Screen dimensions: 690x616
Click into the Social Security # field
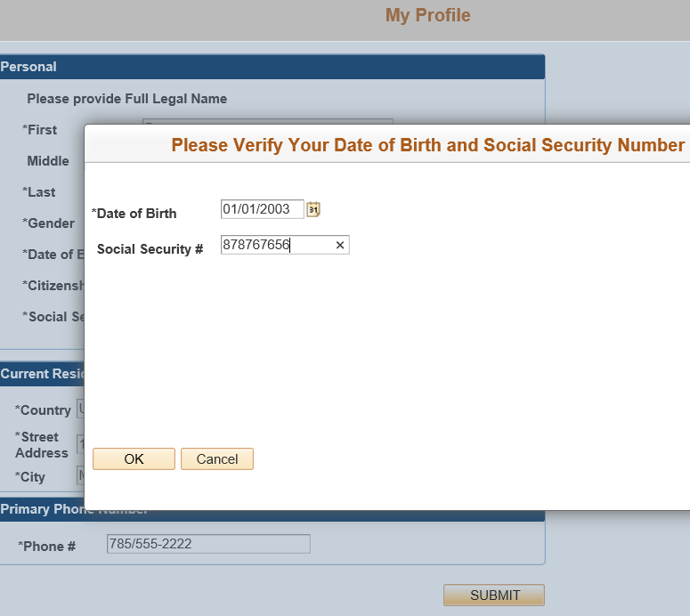tap(276, 245)
